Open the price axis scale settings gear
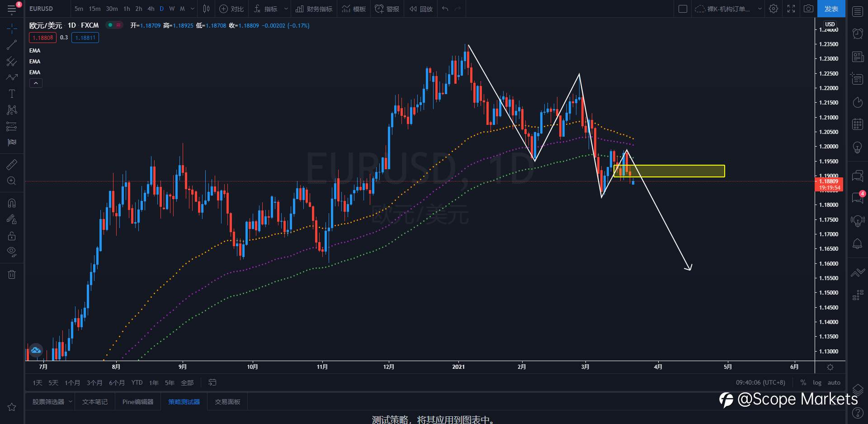 (830, 367)
